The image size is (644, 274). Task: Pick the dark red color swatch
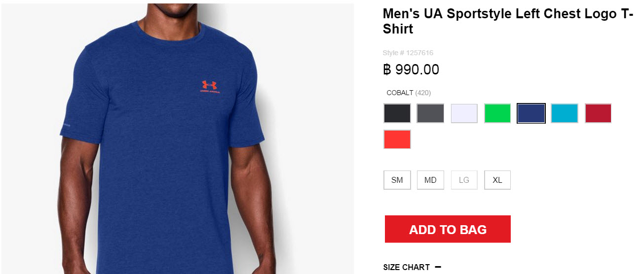(598, 113)
